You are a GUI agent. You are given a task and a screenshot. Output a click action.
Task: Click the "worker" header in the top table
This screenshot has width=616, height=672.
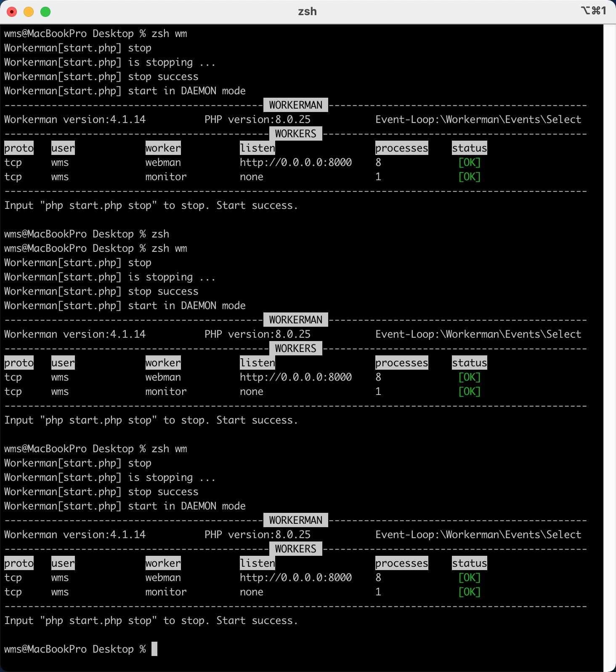(x=163, y=148)
